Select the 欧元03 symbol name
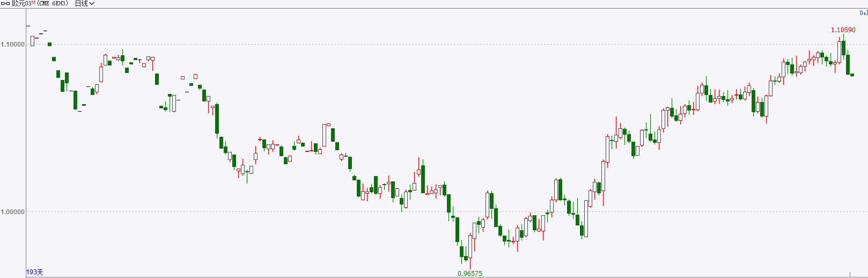The width and height of the screenshot is (868, 278). pyautogui.click(x=21, y=4)
